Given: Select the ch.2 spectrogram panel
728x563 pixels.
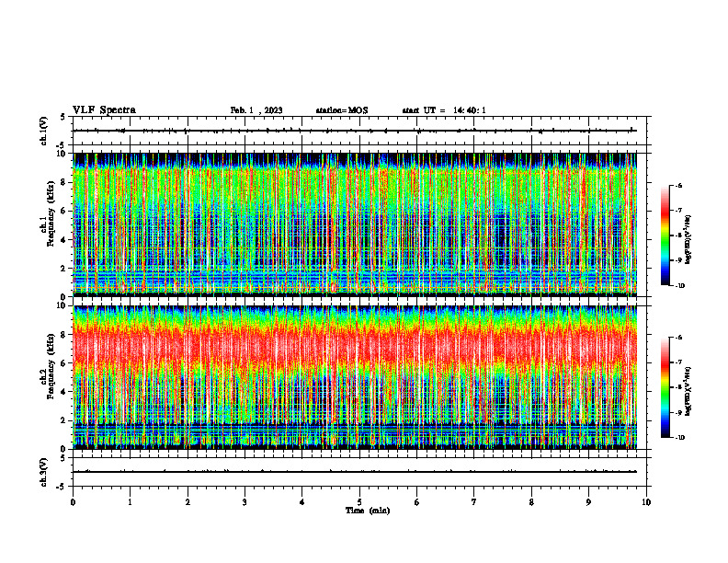Looking at the screenshot, I should tap(355, 377).
